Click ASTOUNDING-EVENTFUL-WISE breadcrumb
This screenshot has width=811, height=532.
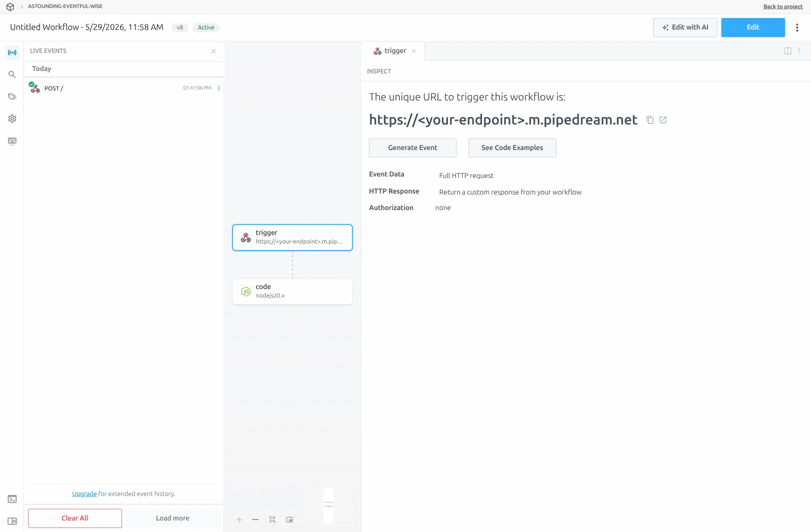pyautogui.click(x=65, y=6)
